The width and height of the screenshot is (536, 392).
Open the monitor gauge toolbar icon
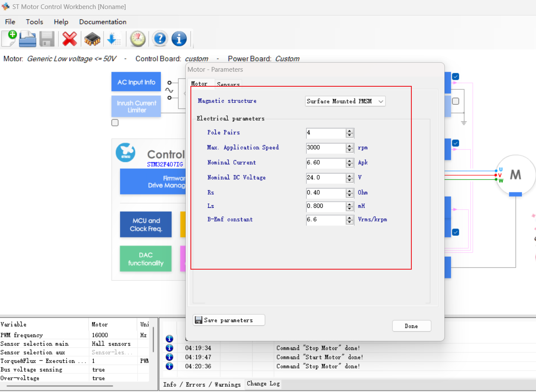tap(138, 39)
